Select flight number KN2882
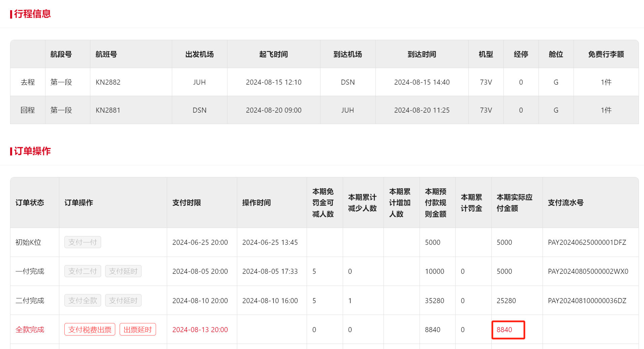644x349 pixels. (x=108, y=82)
